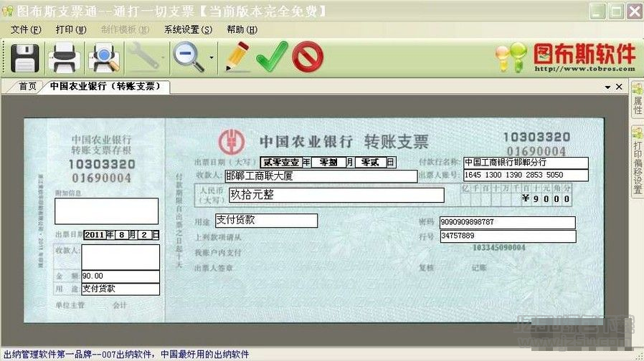Viewport: 644px width, 361px height.
Task: Click the stub day field 2
Action: point(145,235)
